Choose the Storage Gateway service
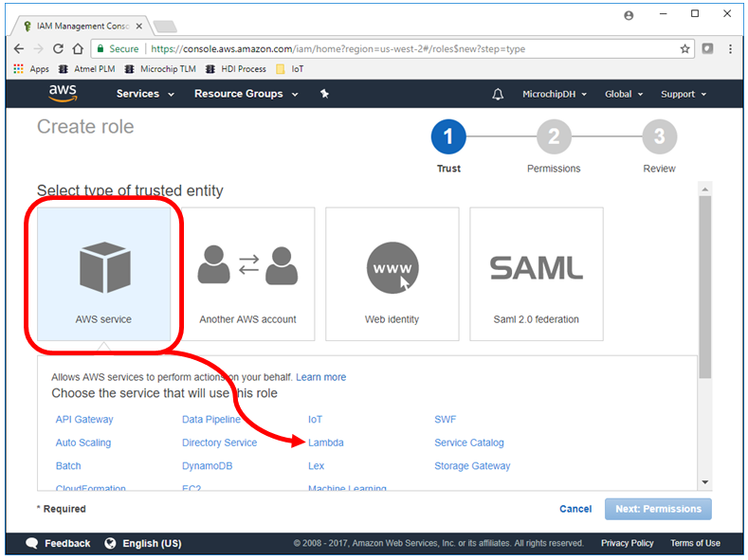 coord(472,465)
